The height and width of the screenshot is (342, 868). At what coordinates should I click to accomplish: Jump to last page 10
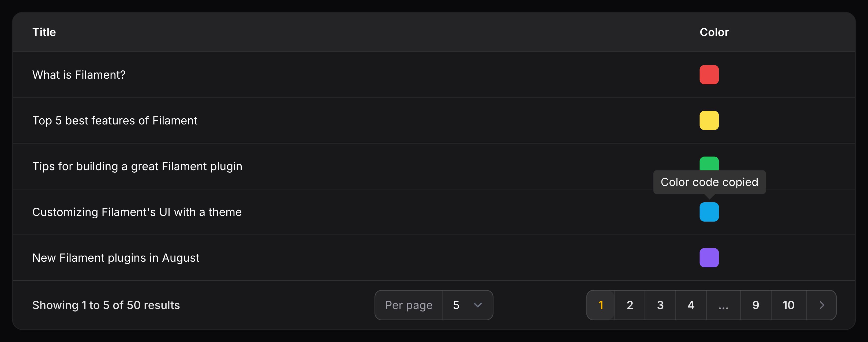click(x=788, y=305)
